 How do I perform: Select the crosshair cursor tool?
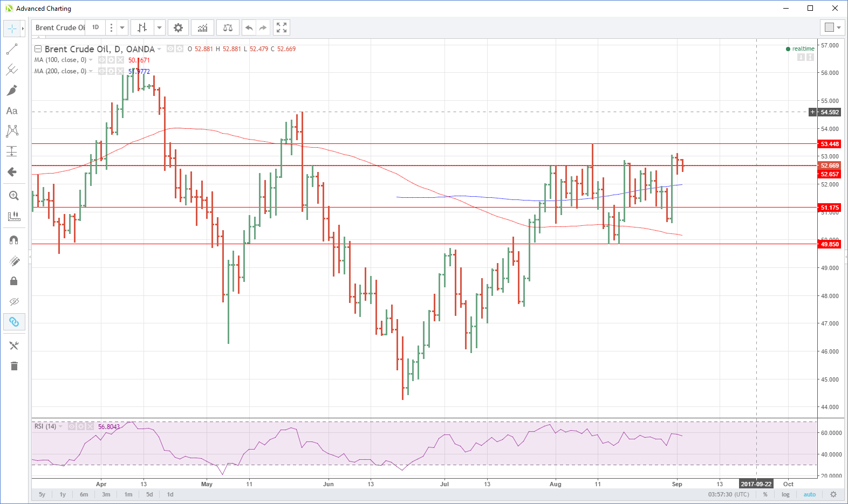point(12,29)
